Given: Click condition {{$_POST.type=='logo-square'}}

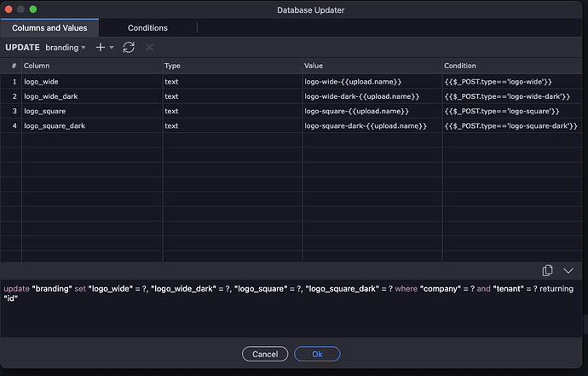Looking at the screenshot, I should [512, 111].
